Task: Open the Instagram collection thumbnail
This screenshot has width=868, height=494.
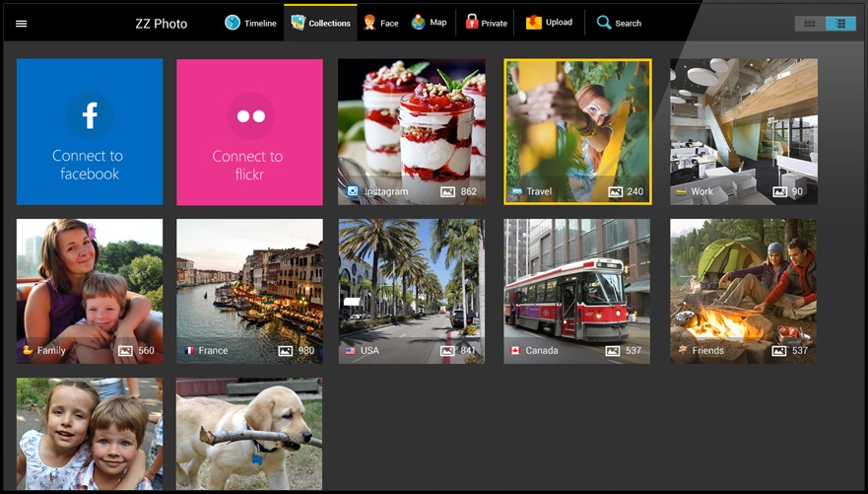Action: (412, 132)
